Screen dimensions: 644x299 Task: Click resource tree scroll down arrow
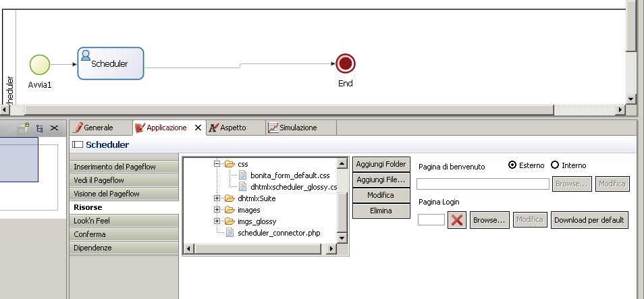click(x=342, y=238)
